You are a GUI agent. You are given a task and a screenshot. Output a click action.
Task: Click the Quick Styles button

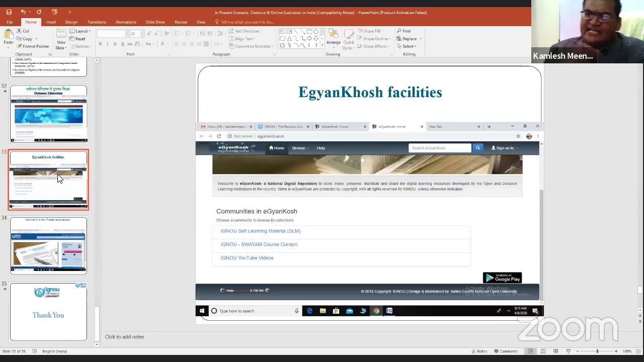[349, 39]
